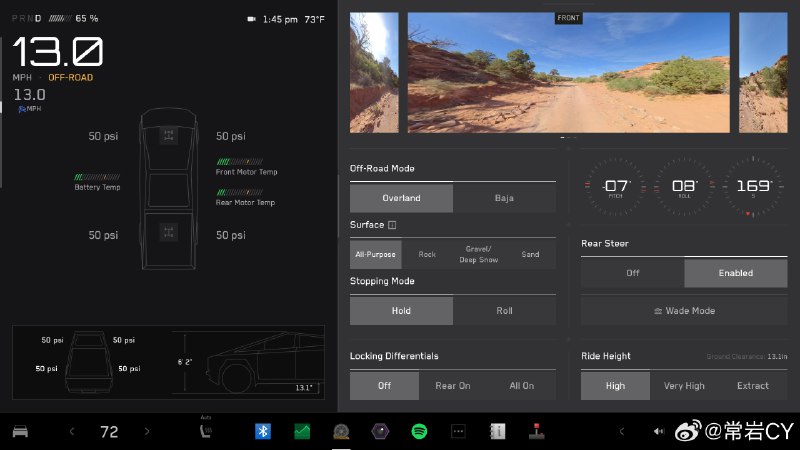Decrease cabin temperature with left chevron
The image size is (800, 450).
tap(72, 432)
